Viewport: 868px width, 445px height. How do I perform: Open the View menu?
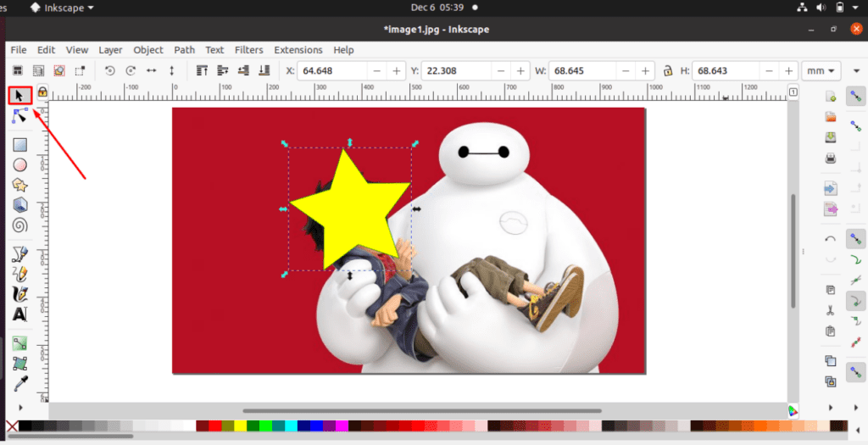pos(77,50)
